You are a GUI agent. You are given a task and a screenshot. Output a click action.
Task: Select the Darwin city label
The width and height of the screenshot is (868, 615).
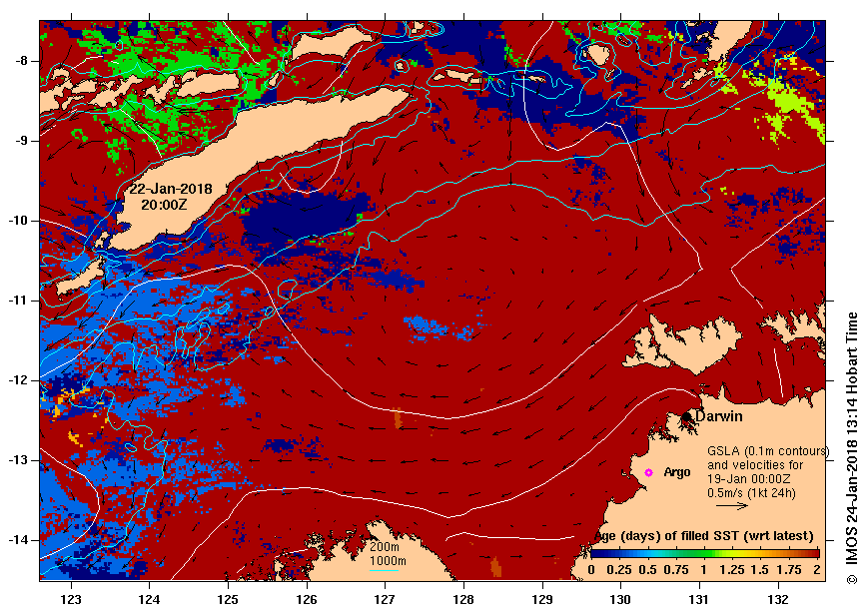click(719, 416)
